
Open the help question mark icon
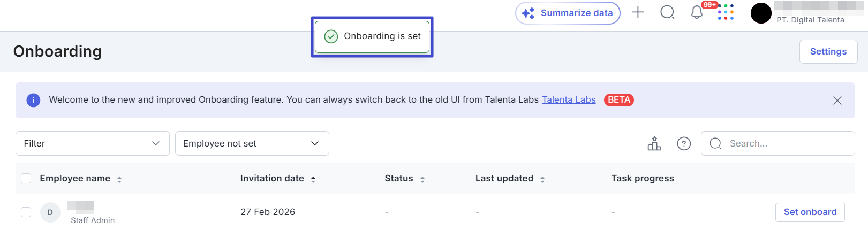pyautogui.click(x=684, y=143)
